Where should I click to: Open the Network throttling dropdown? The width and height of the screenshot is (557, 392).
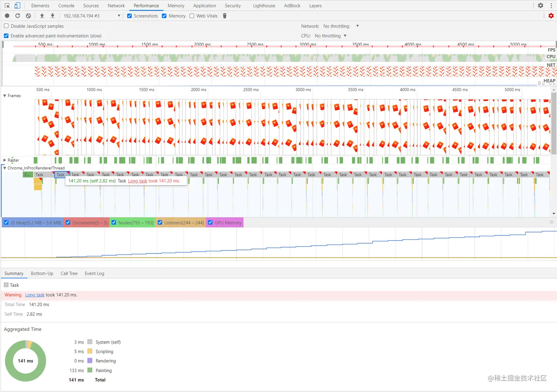pyautogui.click(x=341, y=26)
